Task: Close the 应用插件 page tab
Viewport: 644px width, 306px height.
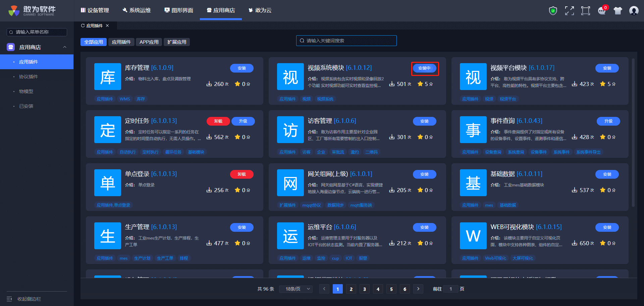Action: 107,26
